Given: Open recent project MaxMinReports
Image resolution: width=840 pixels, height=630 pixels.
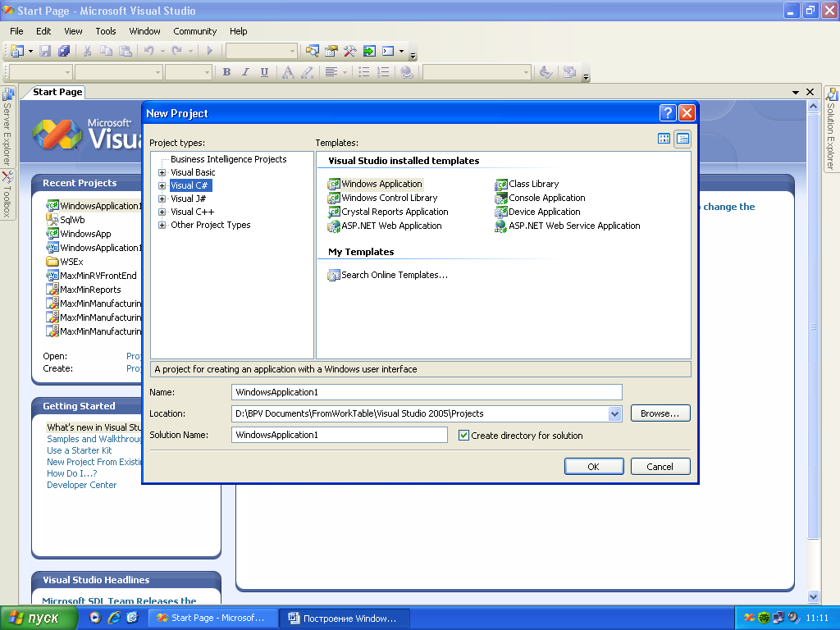Looking at the screenshot, I should (84, 290).
